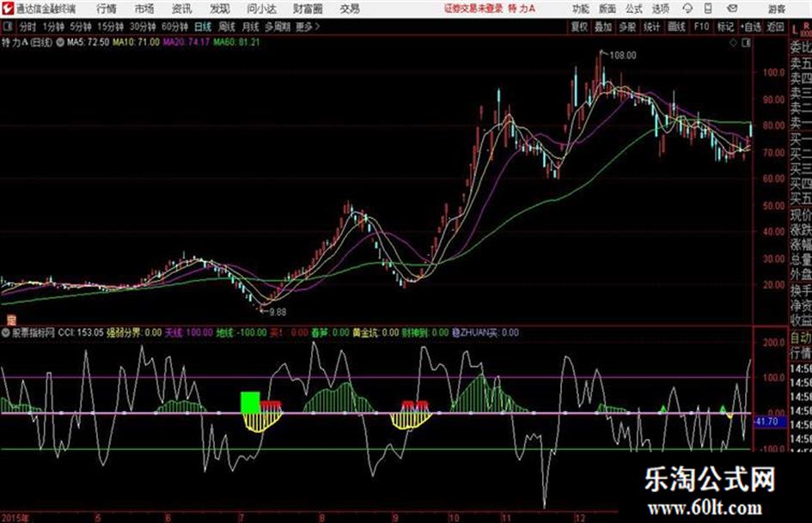Click the 标记 toolbar button

(725, 27)
